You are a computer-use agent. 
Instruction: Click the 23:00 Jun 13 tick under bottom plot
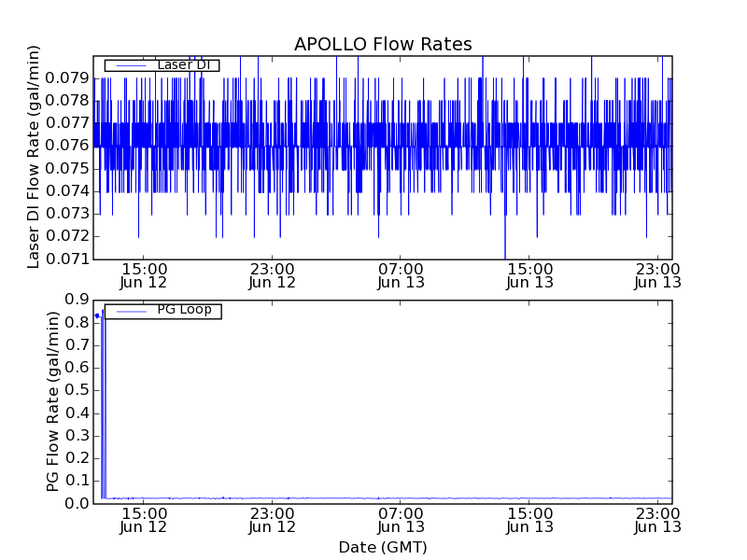(x=658, y=519)
